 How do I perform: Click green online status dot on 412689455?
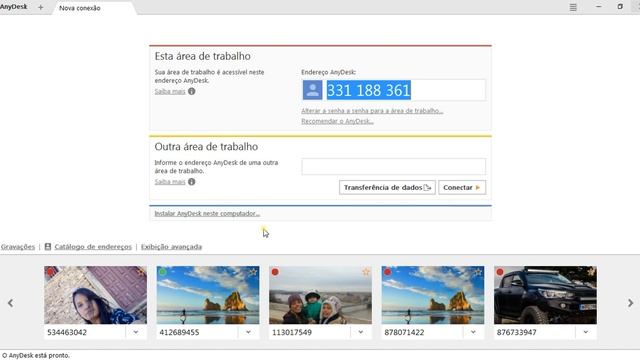[x=163, y=272]
